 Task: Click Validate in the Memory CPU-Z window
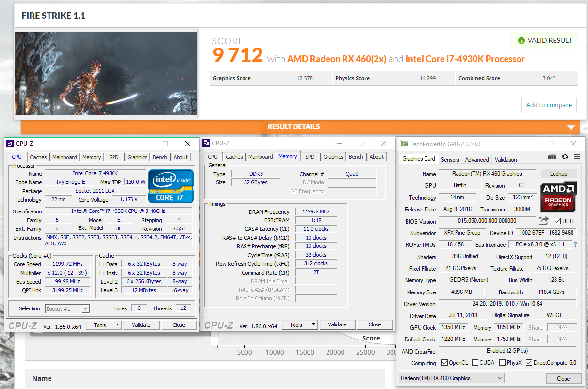[337, 324]
